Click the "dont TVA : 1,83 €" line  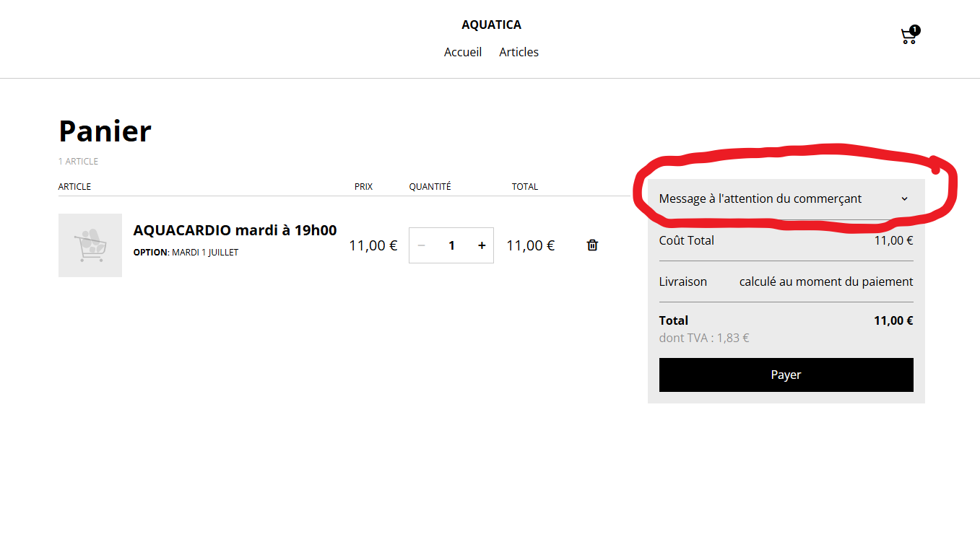pos(704,338)
